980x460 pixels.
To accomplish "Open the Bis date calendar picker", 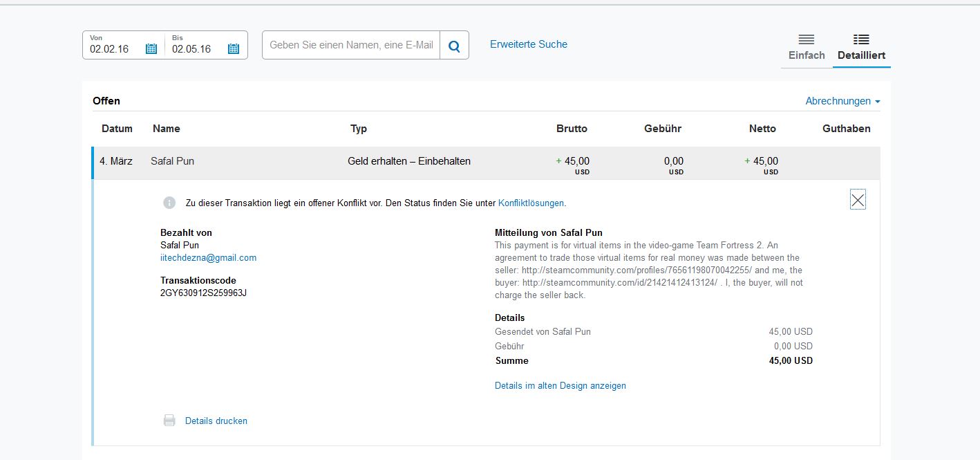I will coord(234,48).
